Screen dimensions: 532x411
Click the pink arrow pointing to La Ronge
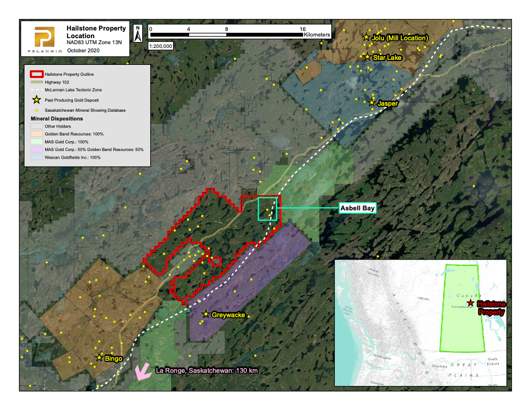point(143,373)
